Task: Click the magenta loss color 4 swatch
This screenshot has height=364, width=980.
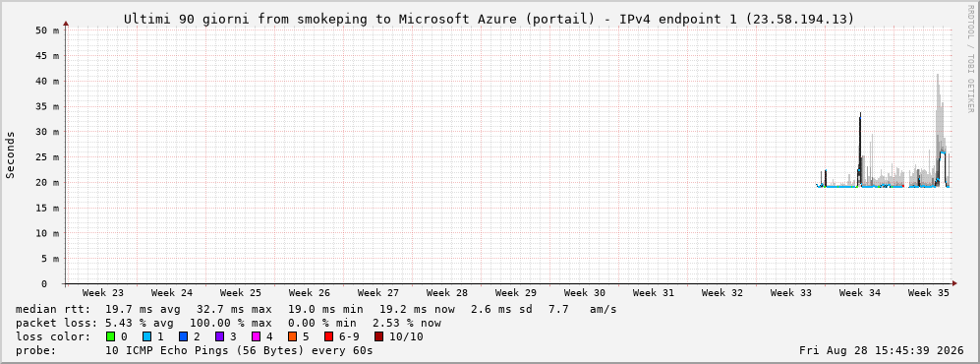Action: point(256,336)
